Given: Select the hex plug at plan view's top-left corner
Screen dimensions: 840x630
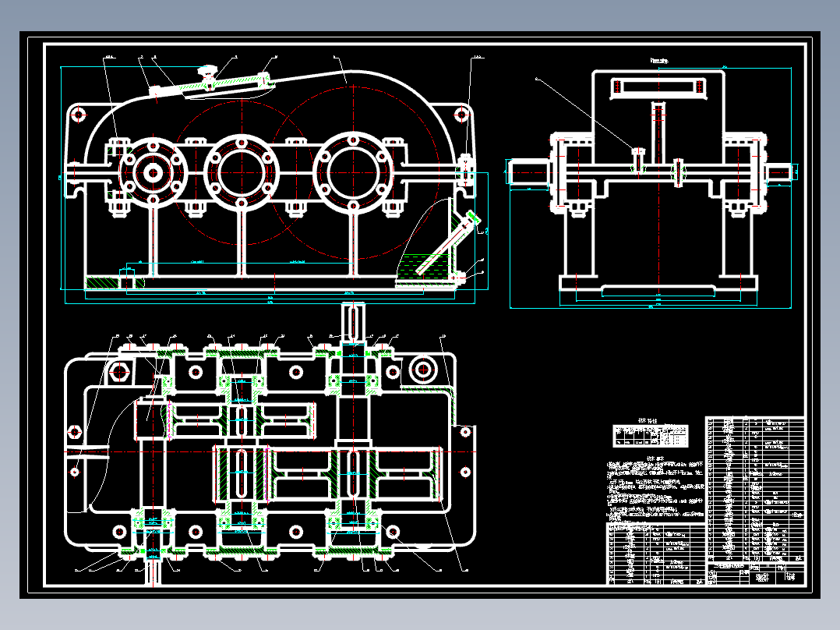Looking at the screenshot, I should (119, 372).
